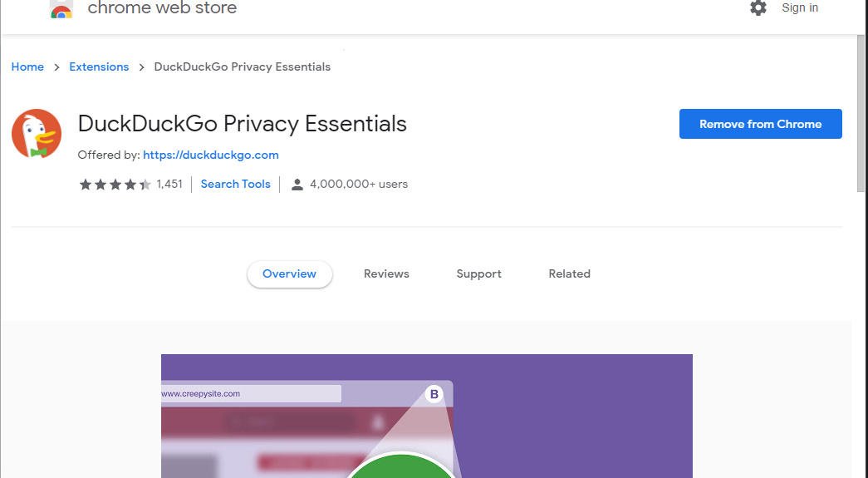Click the breadcrumb chevron after Extensions
The image size is (868, 478).
tap(142, 67)
